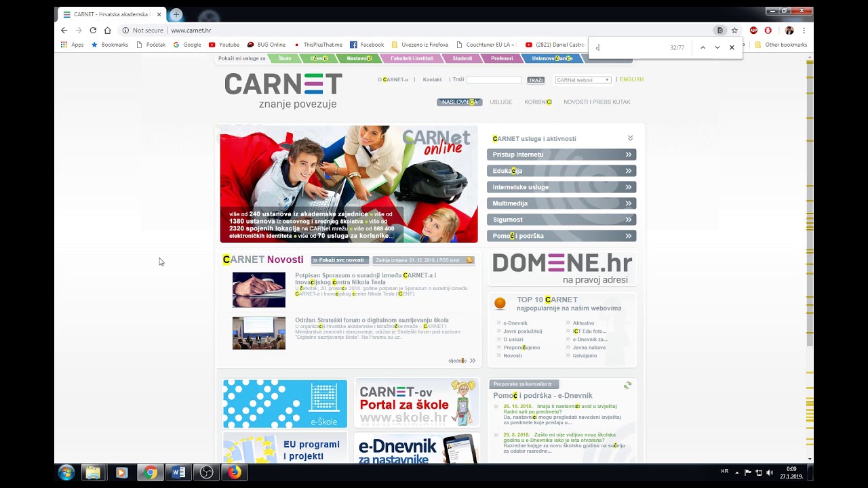
Task: Open media player from the taskbar
Action: pos(121,472)
